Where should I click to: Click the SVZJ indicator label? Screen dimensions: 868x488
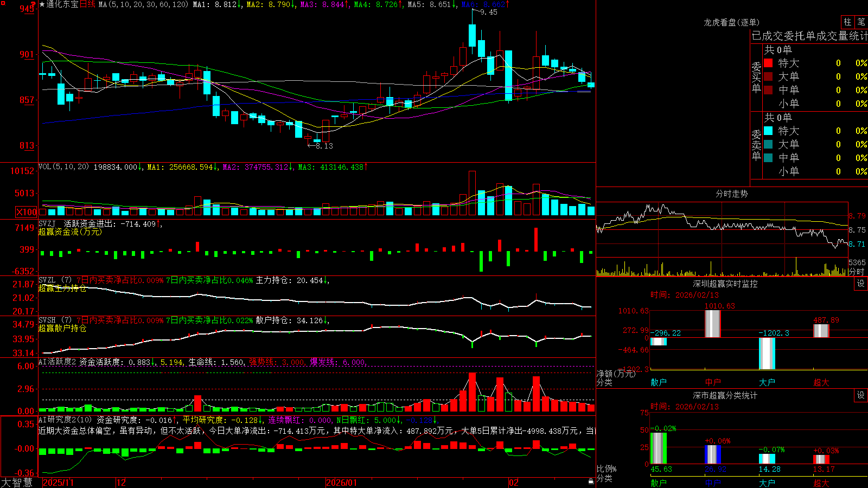47,223
